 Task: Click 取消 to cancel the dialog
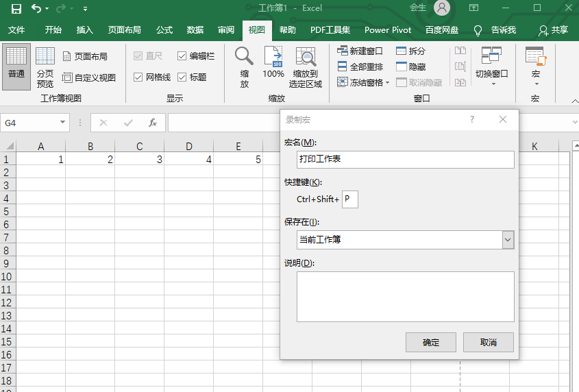[488, 343]
